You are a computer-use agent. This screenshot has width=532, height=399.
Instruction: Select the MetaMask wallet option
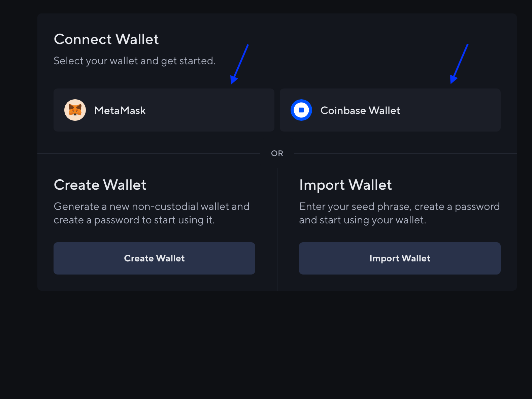coord(164,110)
